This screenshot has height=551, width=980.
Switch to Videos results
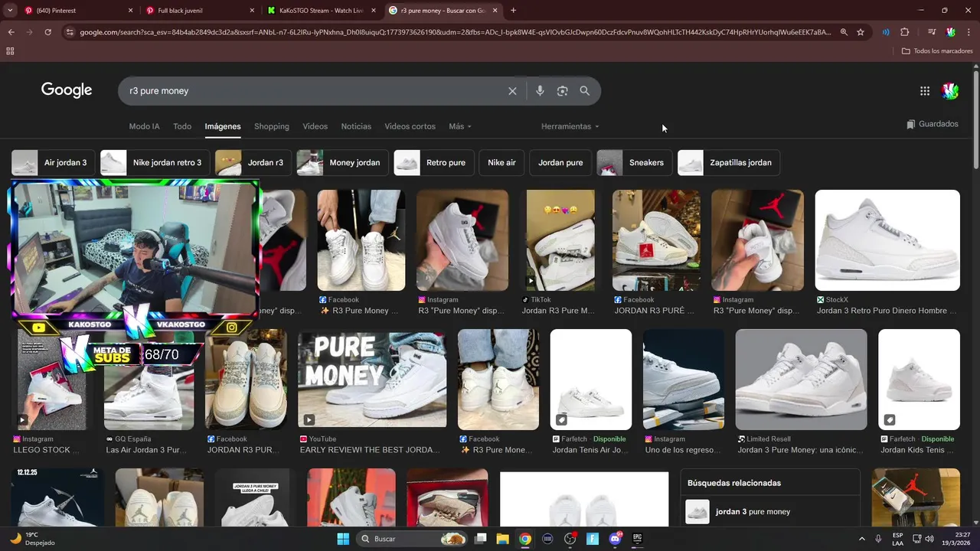[x=315, y=126]
